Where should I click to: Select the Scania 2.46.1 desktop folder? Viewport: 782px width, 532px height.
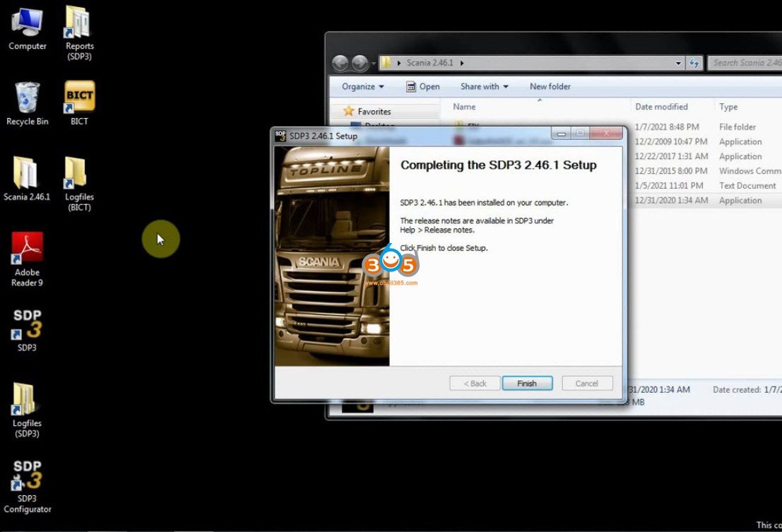click(27, 179)
